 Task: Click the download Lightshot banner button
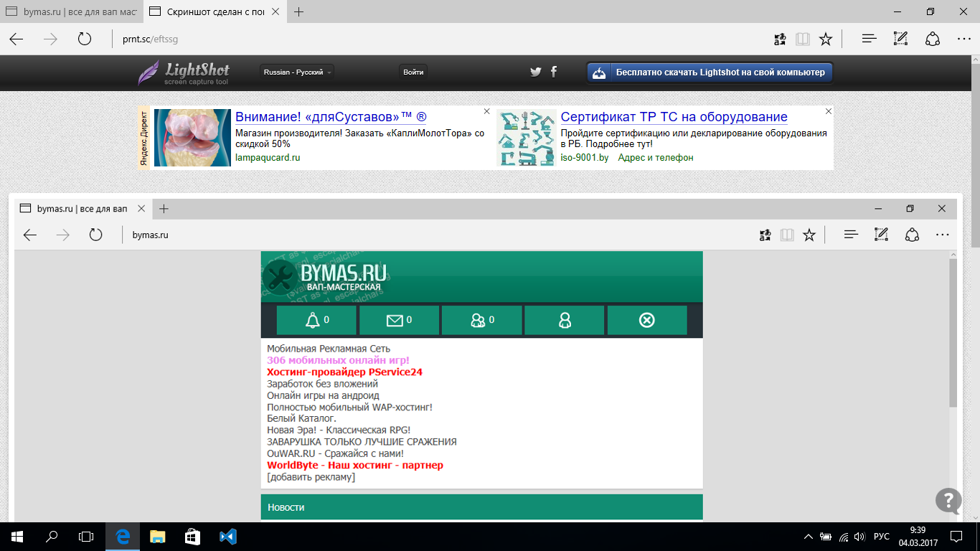point(710,72)
